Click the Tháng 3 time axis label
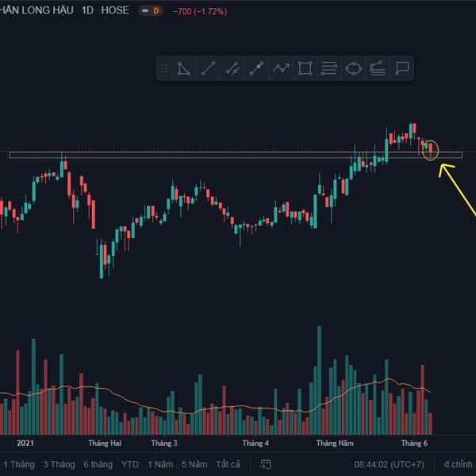 (164, 443)
